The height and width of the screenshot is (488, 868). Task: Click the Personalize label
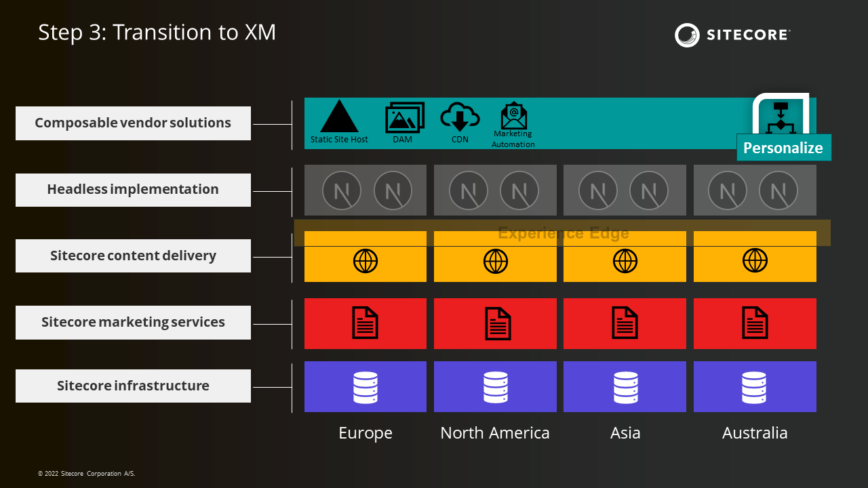point(783,148)
